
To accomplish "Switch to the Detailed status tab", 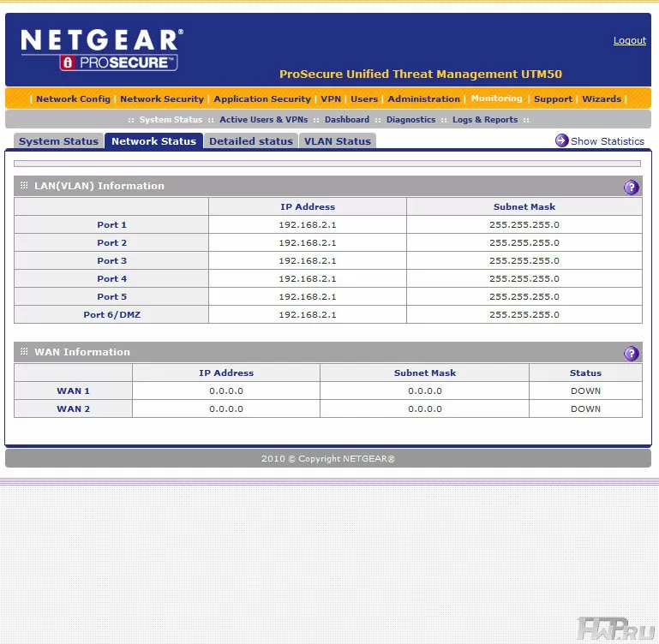I will pos(251,141).
